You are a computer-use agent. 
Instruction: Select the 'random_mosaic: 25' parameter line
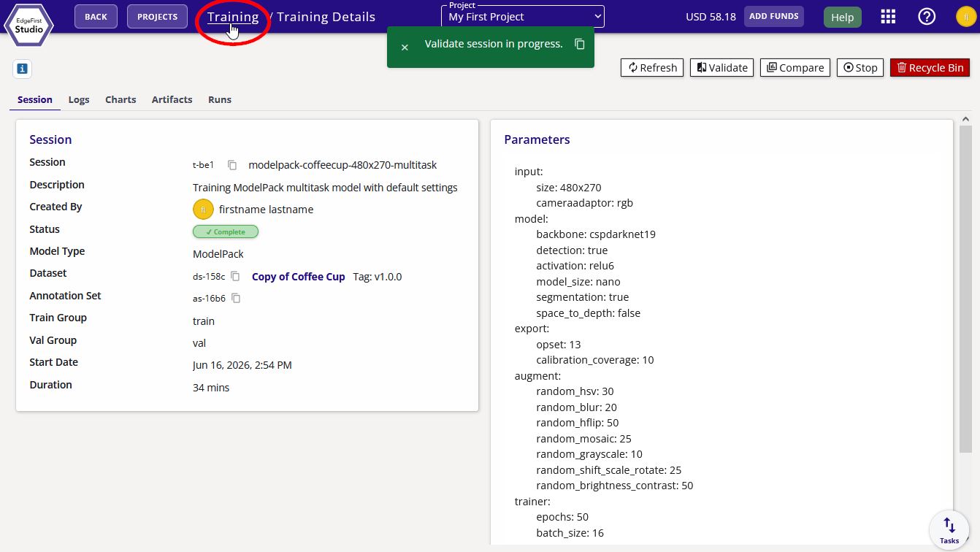[x=583, y=439]
